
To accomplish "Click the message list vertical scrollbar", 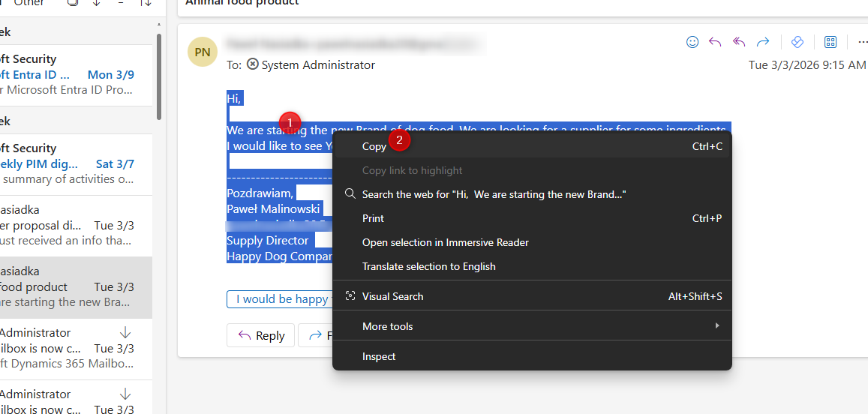I will pyautogui.click(x=159, y=75).
